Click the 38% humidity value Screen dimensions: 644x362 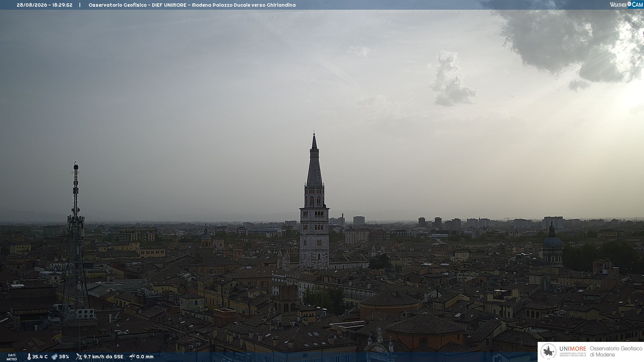point(64,357)
